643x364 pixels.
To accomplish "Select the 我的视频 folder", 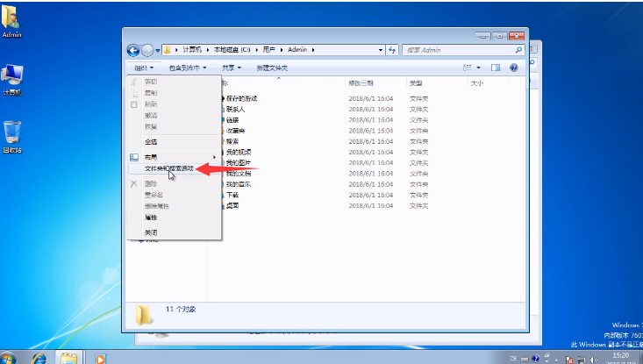I will point(239,152).
